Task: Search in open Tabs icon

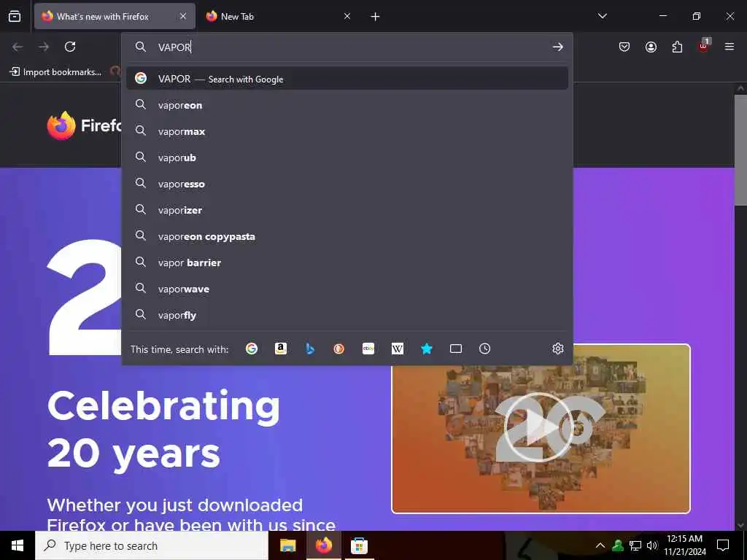Action: [455, 349]
